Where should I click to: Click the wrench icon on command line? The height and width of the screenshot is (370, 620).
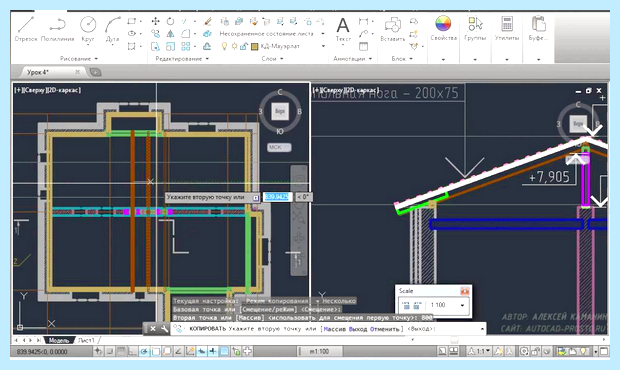pos(164,328)
